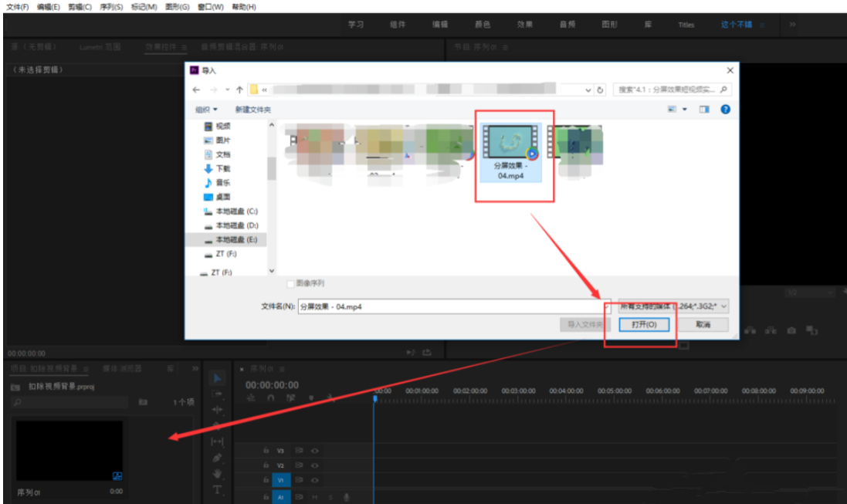Open the 窗口(W) menu
This screenshot has width=847, height=504.
211,7
